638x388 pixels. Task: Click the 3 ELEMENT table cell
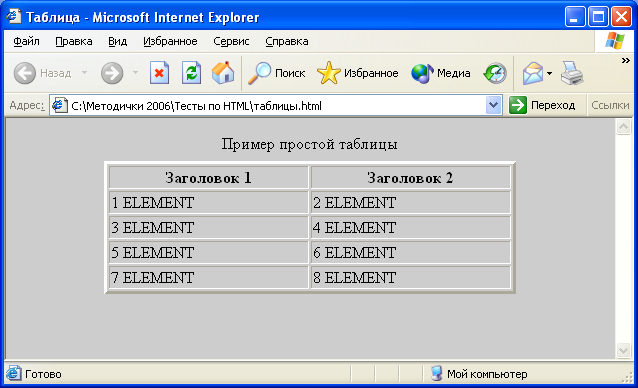pos(208,227)
